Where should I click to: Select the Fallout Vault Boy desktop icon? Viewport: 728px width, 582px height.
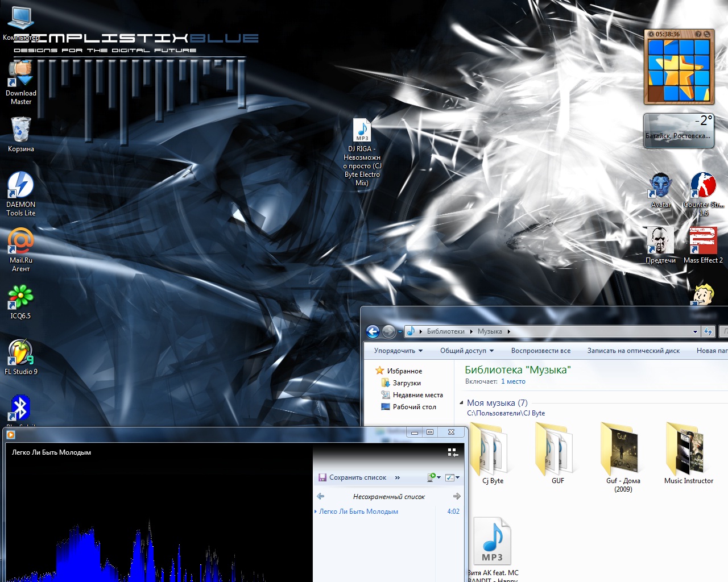click(x=704, y=296)
